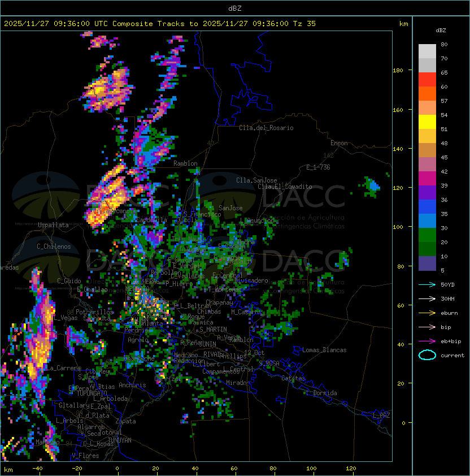
Task: Click the white 30HM arrow icon
Action: click(427, 298)
